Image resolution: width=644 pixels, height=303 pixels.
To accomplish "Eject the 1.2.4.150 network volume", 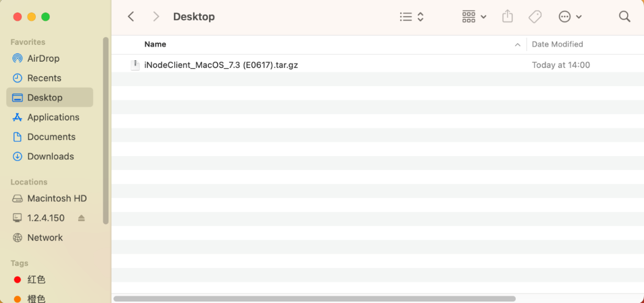I will (x=81, y=218).
